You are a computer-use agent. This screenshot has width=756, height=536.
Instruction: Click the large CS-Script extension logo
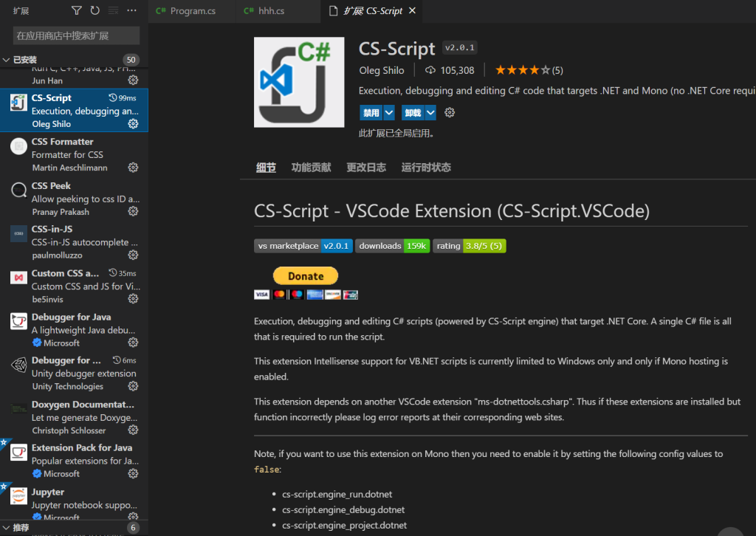(300, 83)
